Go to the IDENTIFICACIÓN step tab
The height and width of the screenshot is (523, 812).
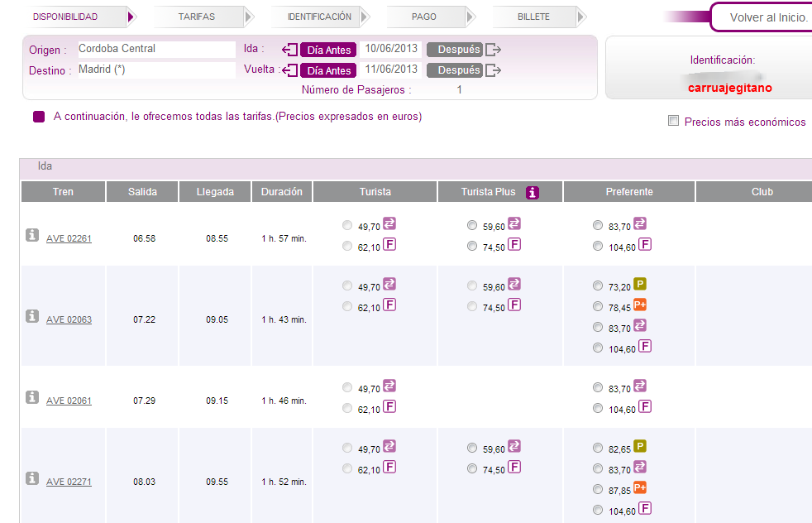pos(320,17)
